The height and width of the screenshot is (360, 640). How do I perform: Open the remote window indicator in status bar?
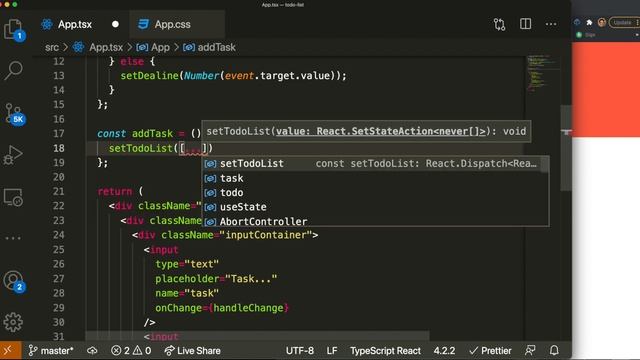(x=10, y=351)
